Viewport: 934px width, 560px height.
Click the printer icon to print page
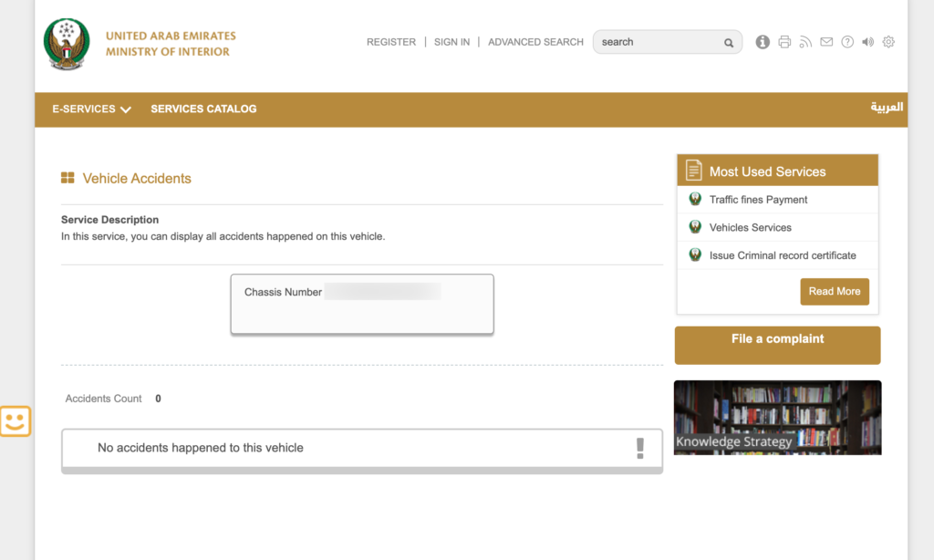coord(784,42)
